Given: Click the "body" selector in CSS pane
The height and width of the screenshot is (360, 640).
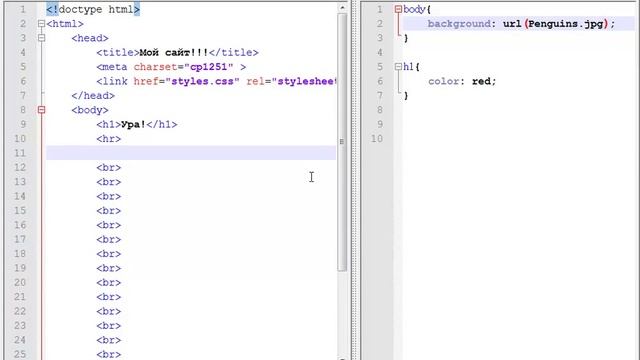Looking at the screenshot, I should tap(415, 9).
